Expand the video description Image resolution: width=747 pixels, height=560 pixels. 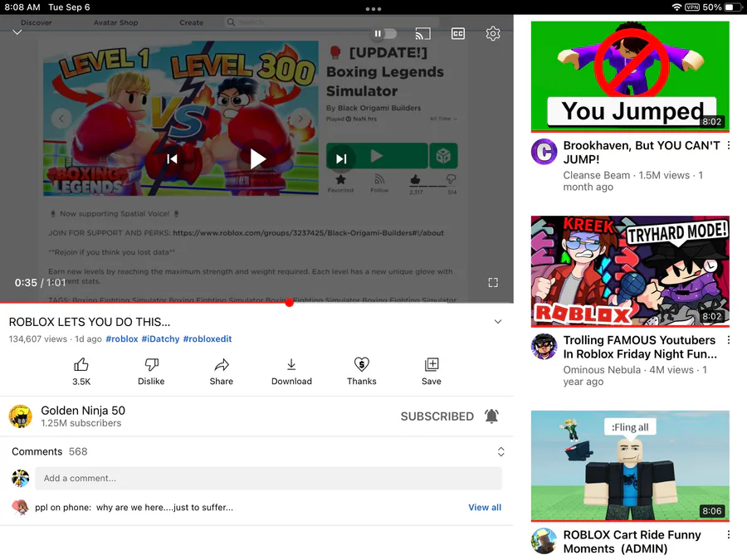(x=498, y=322)
